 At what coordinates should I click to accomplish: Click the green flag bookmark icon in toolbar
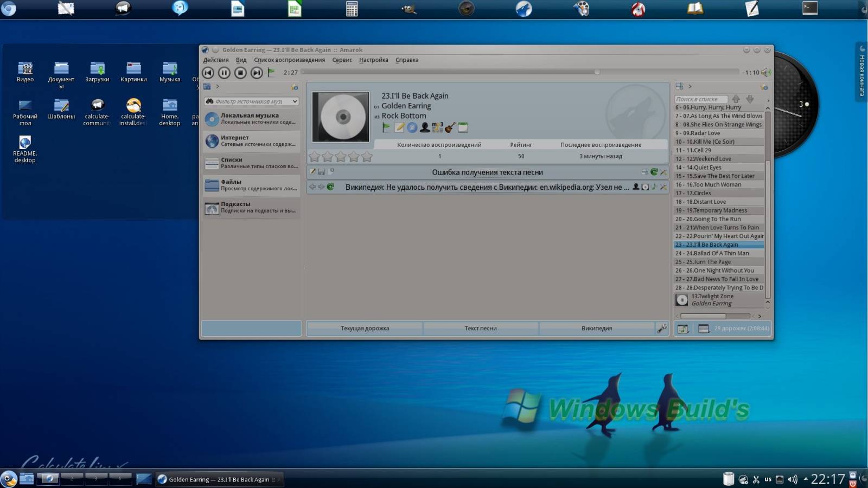point(271,72)
